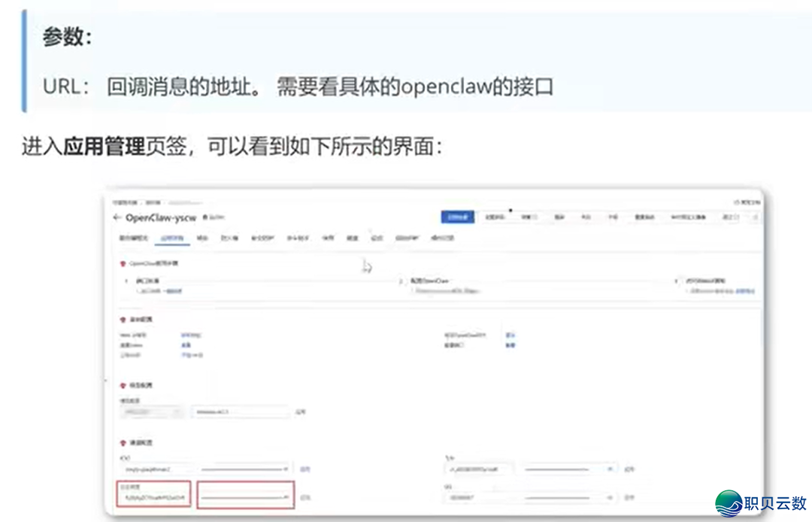Toggle visibility of the red-highlighted secret field
The image size is (812, 522).
(x=284, y=497)
